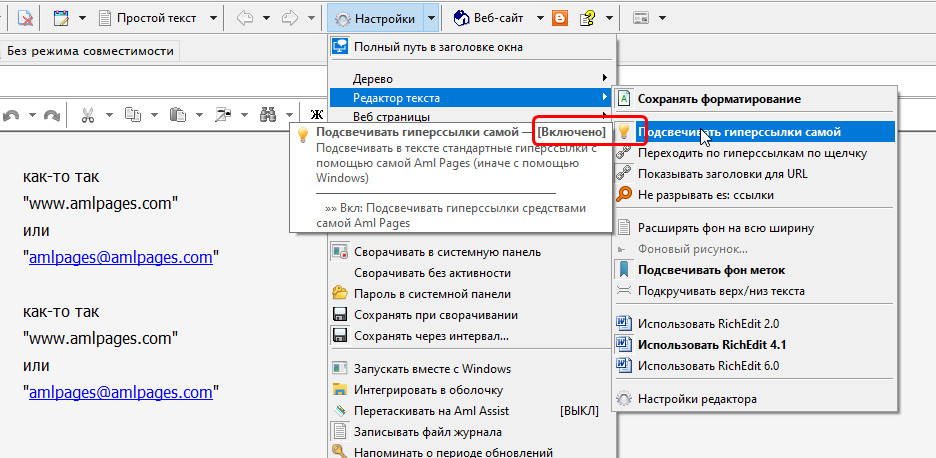Expand the Веб страницы submenu
The width and height of the screenshot is (936, 458).
470,116
